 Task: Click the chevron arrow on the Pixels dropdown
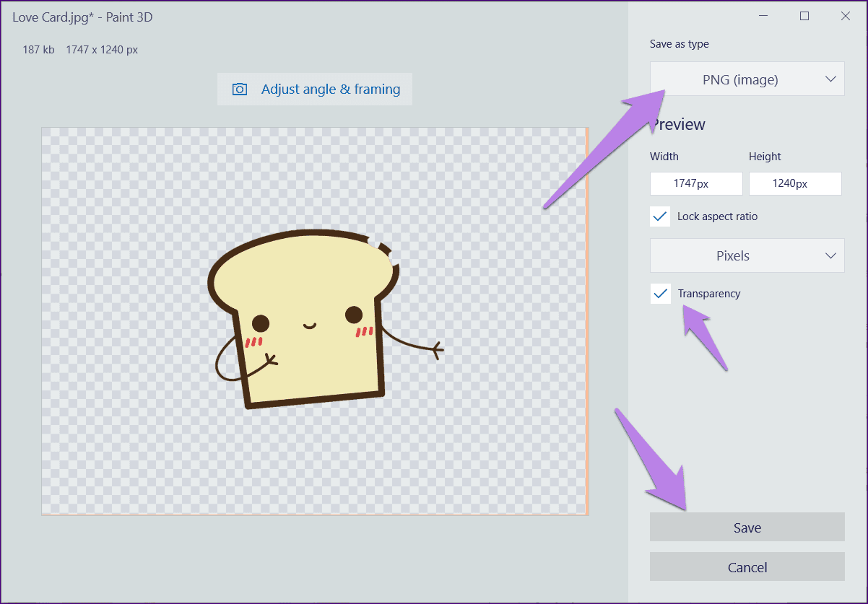[x=830, y=255]
